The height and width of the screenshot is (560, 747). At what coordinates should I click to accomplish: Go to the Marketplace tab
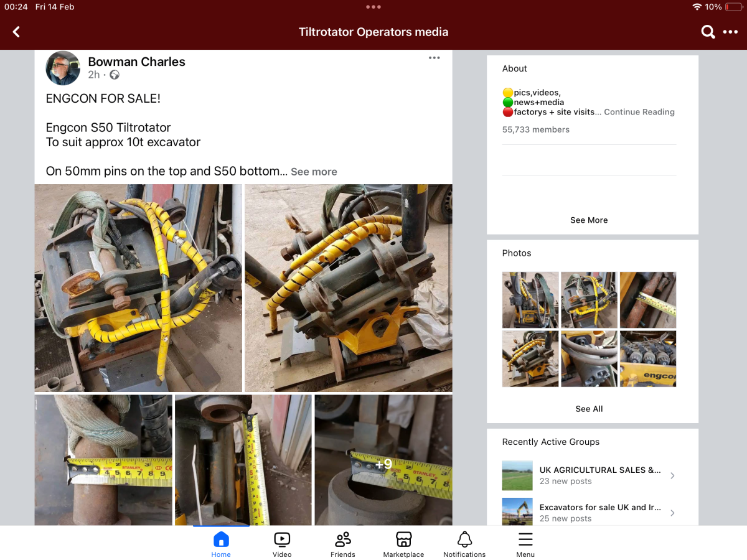[x=403, y=543]
